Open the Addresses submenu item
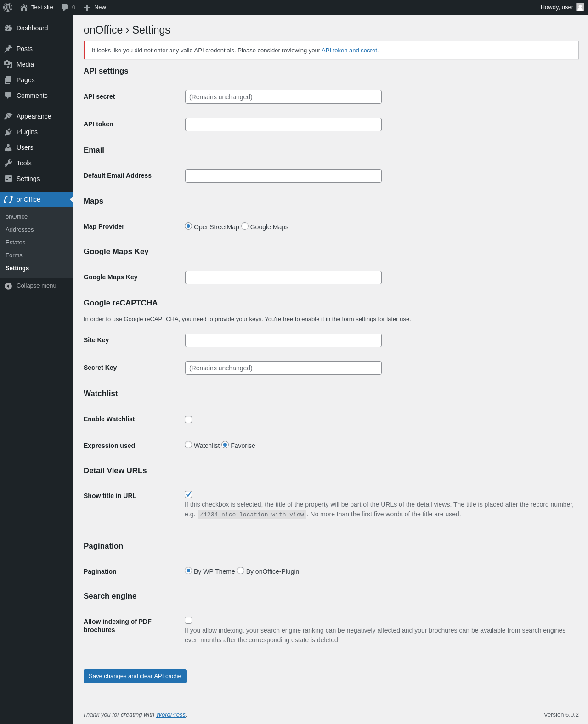This screenshot has height=724, width=588. coord(37,230)
